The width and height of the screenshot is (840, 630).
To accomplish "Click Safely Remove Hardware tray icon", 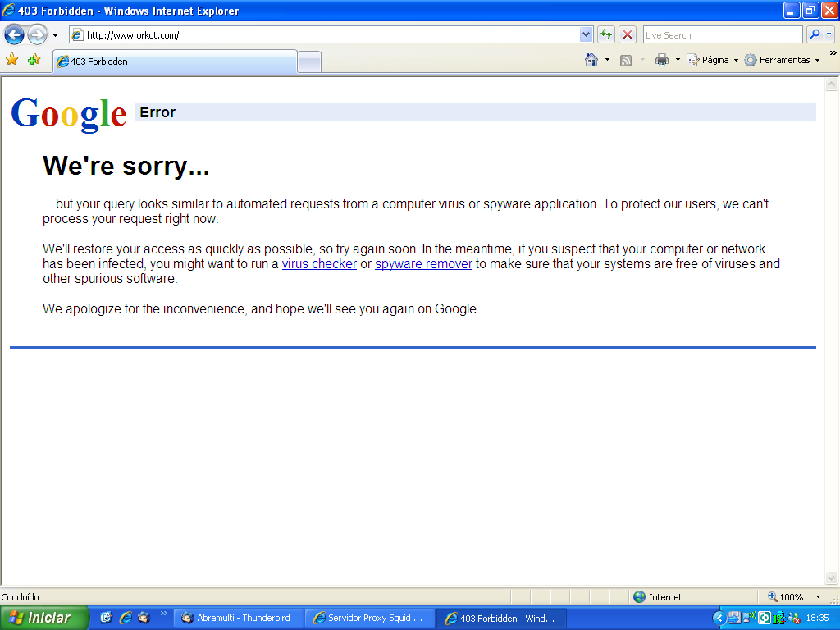I will coord(734,618).
